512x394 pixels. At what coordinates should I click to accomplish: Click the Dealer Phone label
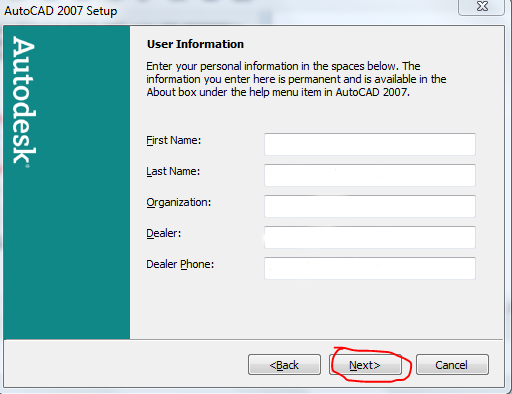point(180,264)
